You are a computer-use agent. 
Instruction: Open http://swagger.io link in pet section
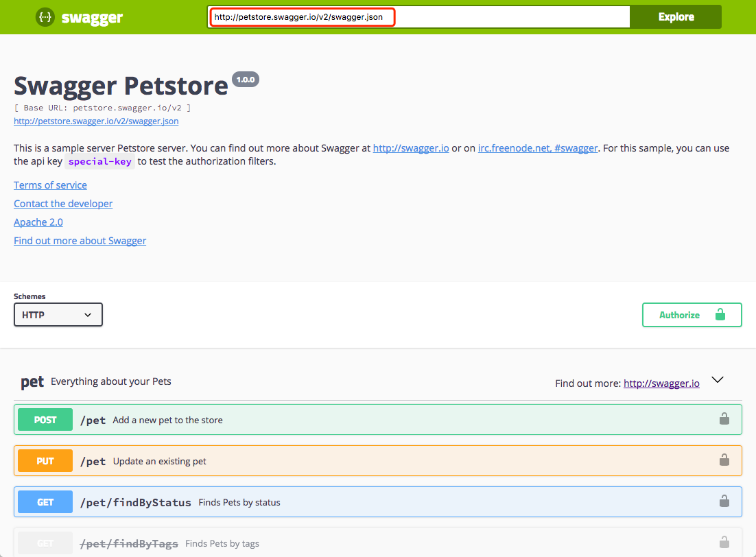pos(661,383)
